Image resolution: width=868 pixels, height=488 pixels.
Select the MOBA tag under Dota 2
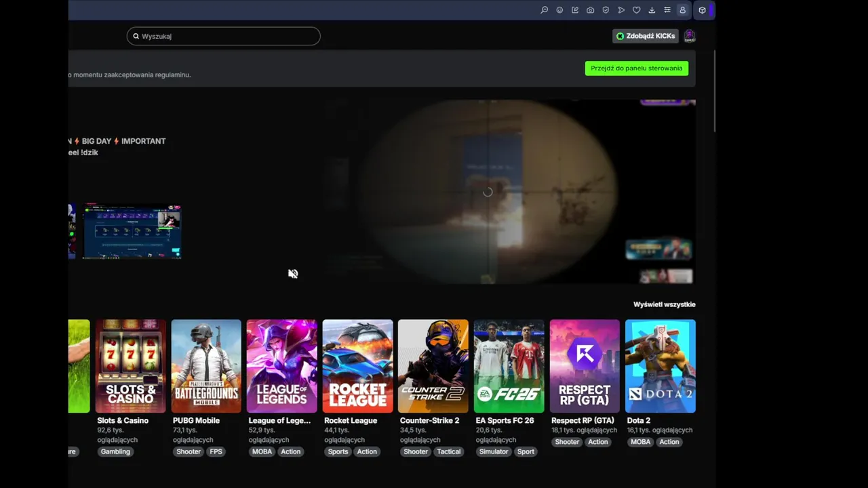[640, 442]
